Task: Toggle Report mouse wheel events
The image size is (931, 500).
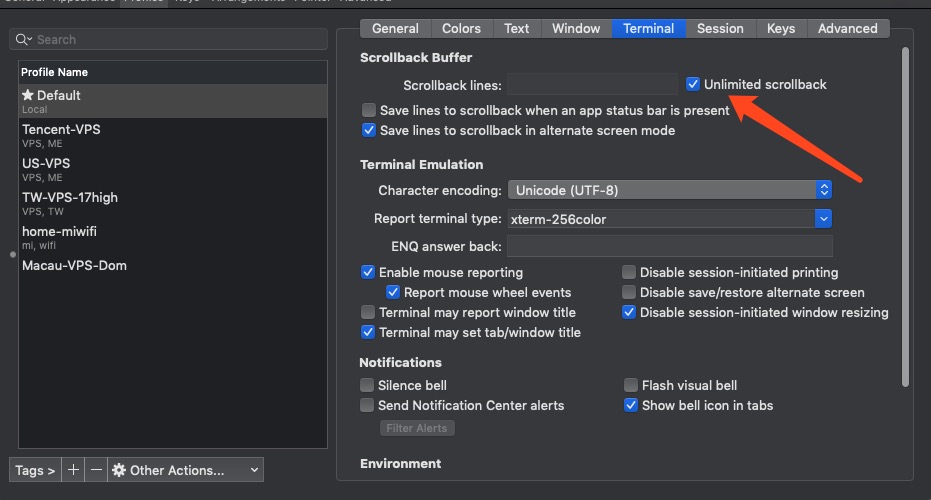Action: coord(392,292)
